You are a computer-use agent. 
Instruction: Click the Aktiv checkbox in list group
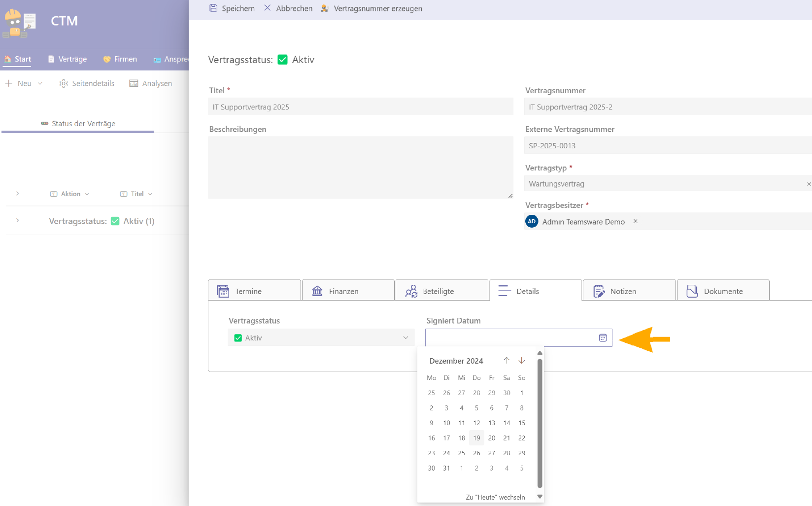[x=115, y=221]
